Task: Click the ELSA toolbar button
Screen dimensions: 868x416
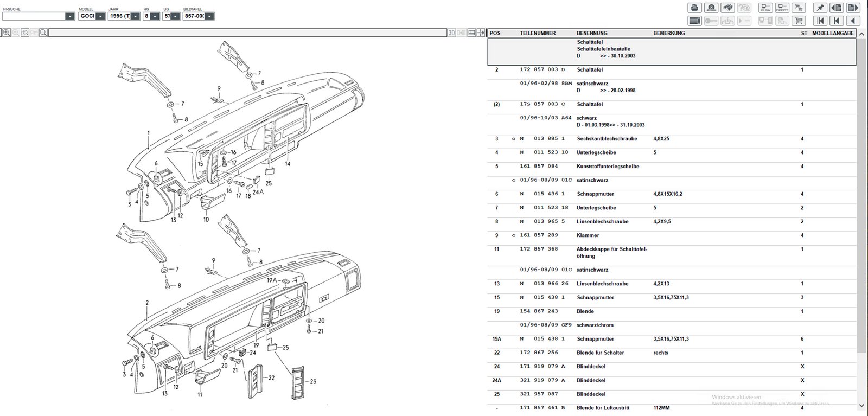Action: (x=765, y=8)
